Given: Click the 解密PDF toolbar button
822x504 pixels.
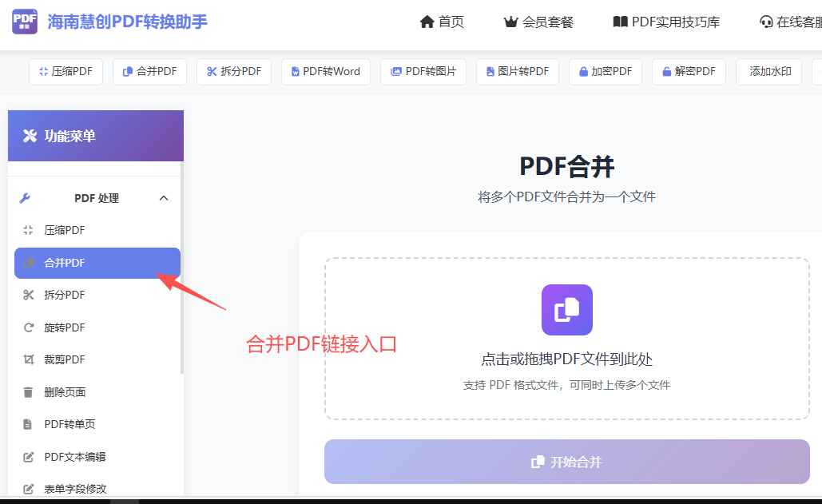Looking at the screenshot, I should (689, 71).
